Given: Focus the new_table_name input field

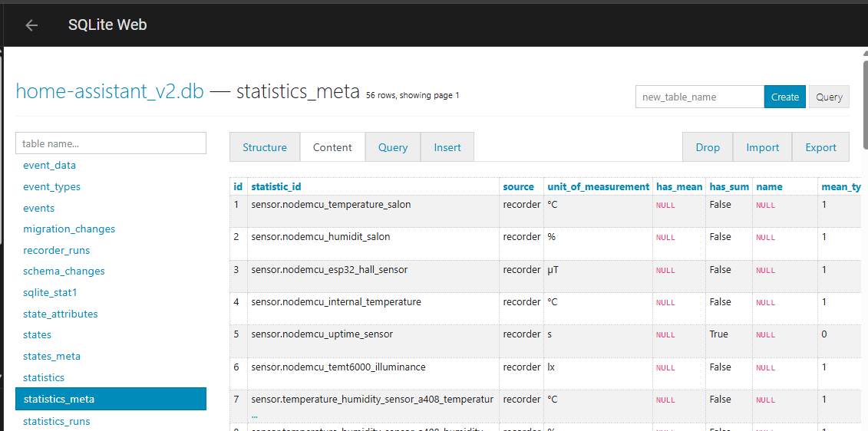Looking at the screenshot, I should [700, 97].
